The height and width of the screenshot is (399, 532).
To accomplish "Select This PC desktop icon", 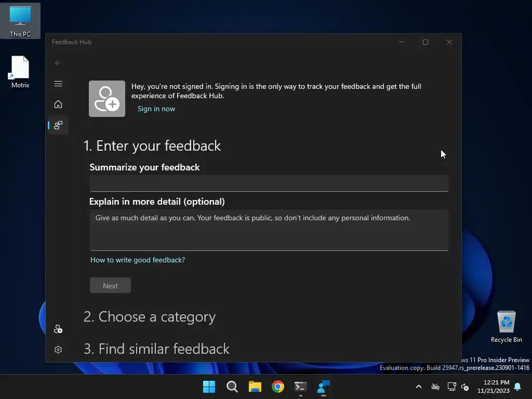I will (x=20, y=21).
